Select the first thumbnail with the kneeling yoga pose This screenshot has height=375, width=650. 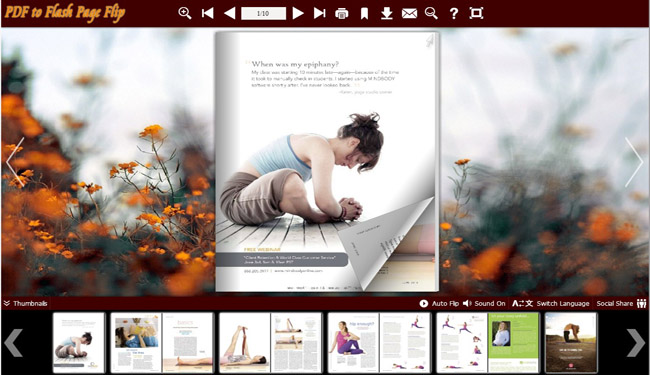(79, 343)
